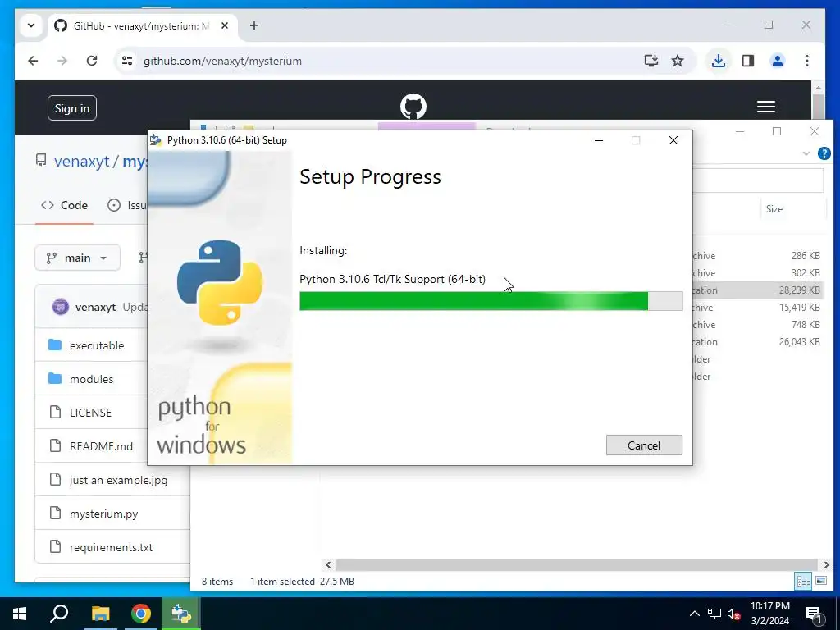Open Windows Start menu
840x630 pixels.
[x=20, y=614]
